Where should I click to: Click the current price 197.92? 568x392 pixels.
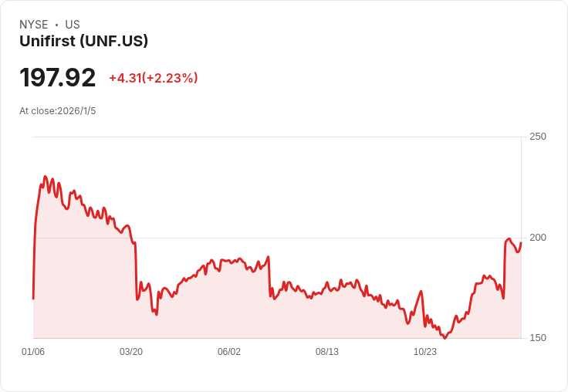click(x=58, y=78)
